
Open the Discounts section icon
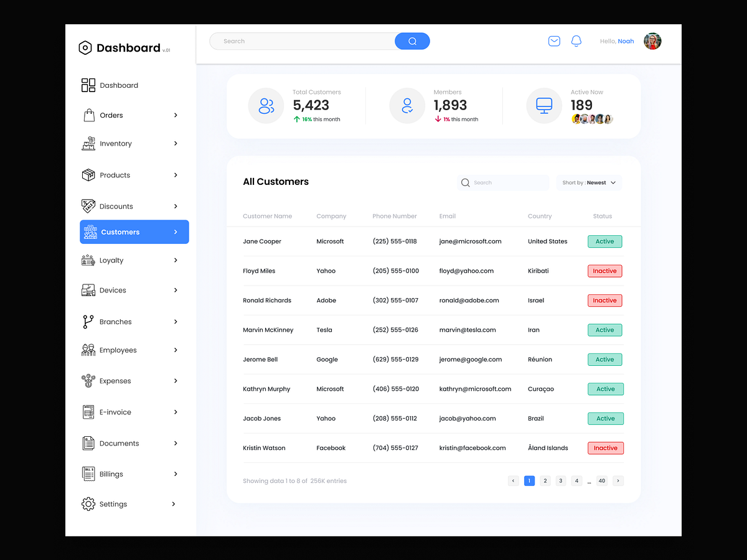(x=87, y=206)
